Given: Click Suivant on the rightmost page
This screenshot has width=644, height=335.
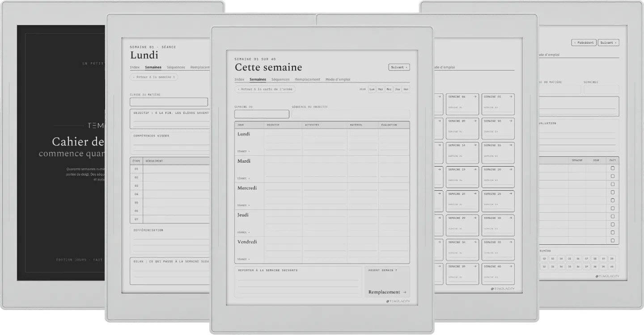Looking at the screenshot, I should click(x=608, y=42).
